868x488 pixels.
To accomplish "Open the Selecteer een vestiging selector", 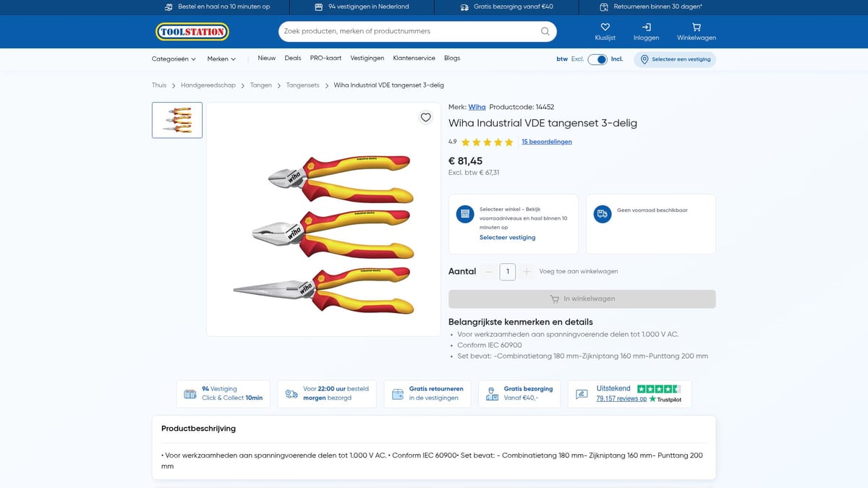I will [x=675, y=59].
